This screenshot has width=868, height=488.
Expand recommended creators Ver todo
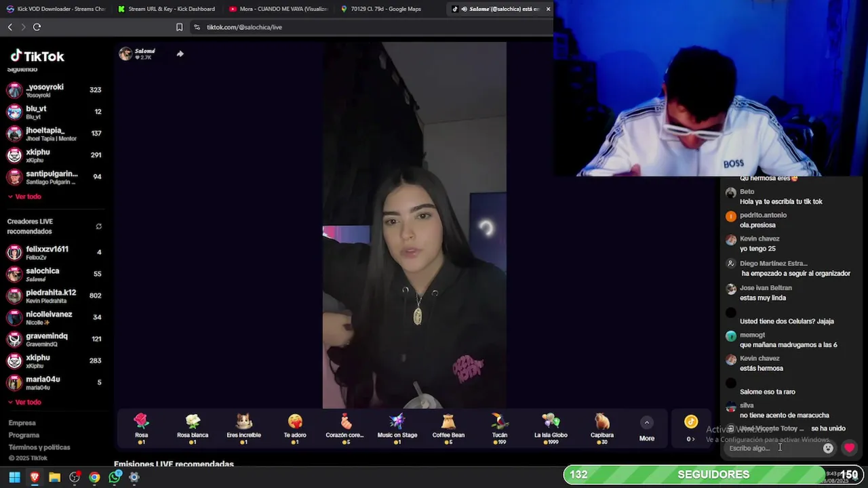24,402
